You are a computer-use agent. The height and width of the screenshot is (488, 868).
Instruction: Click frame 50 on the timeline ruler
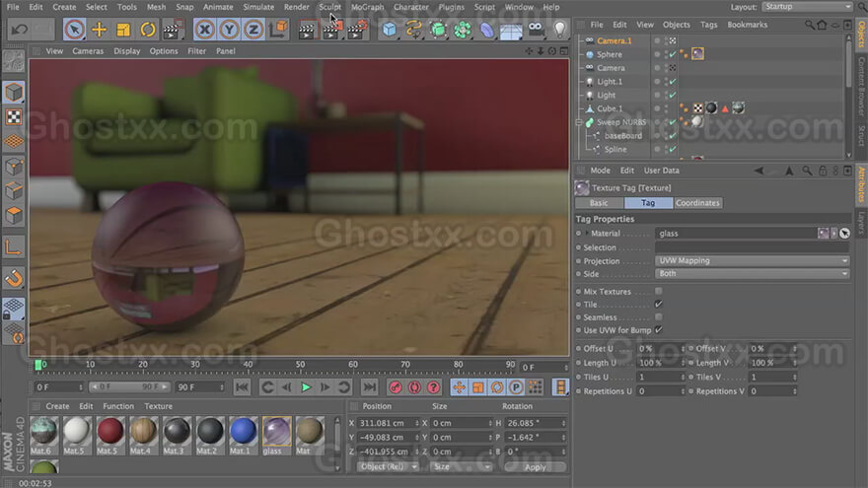(300, 365)
